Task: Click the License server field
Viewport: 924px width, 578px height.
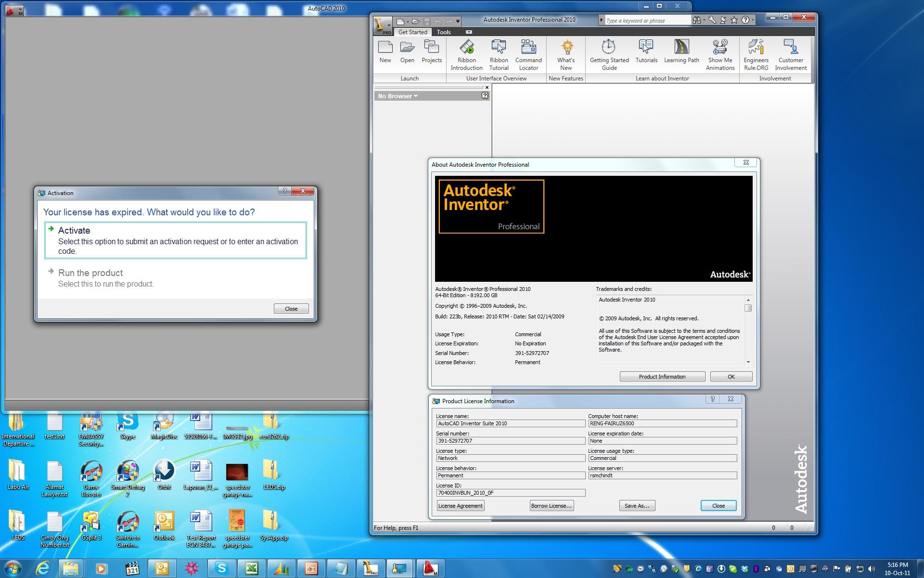Action: click(662, 475)
